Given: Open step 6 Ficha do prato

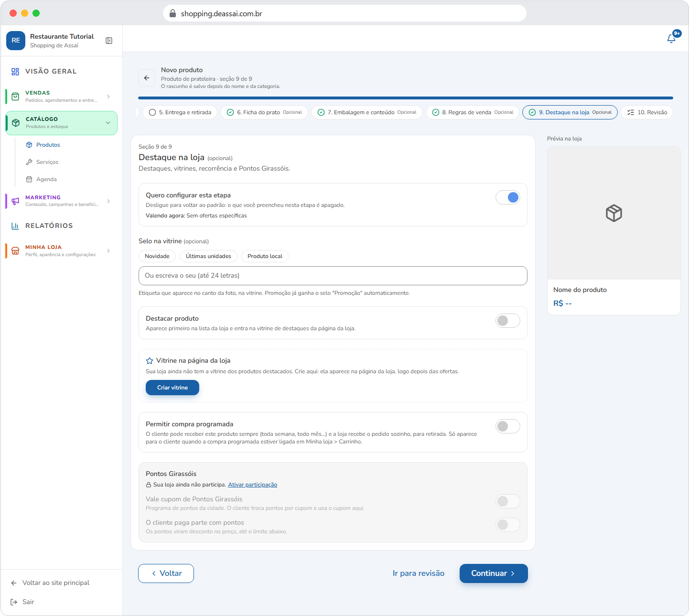Looking at the screenshot, I should (x=264, y=112).
